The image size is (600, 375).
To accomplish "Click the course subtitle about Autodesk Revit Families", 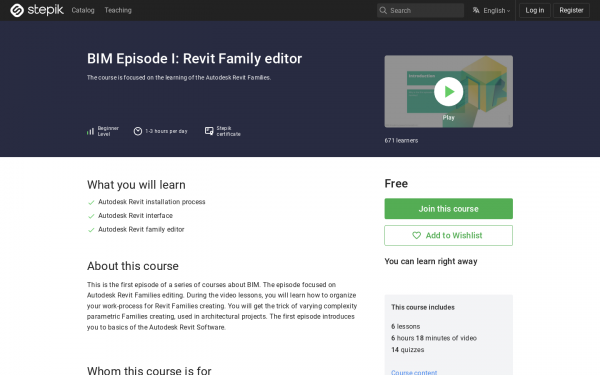I will click(179, 78).
